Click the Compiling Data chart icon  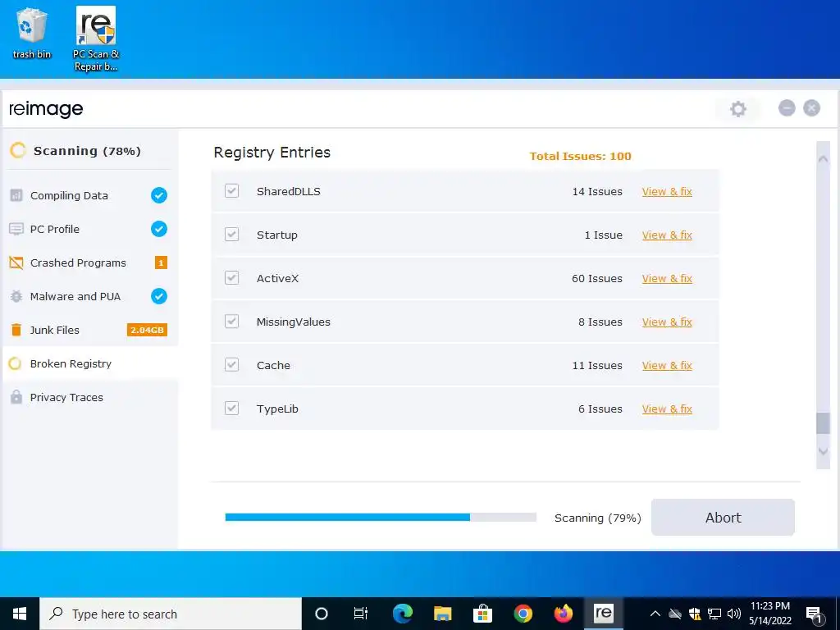(x=16, y=195)
